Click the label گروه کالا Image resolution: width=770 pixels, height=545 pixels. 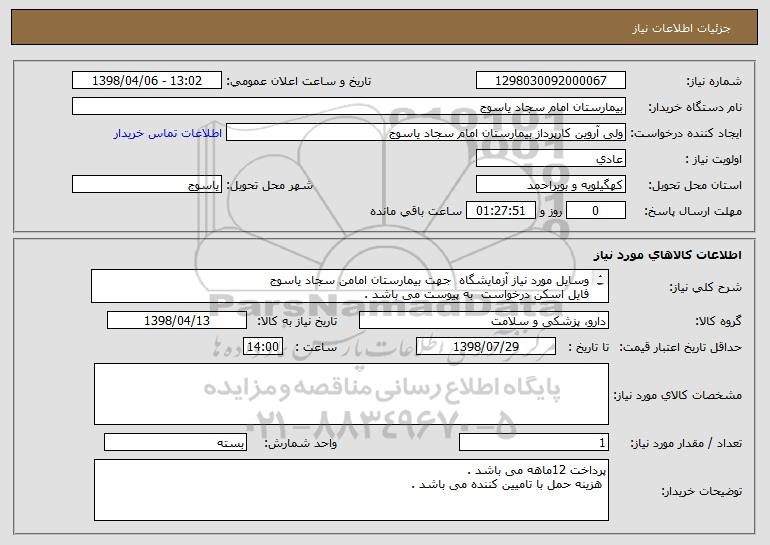[x=718, y=321]
